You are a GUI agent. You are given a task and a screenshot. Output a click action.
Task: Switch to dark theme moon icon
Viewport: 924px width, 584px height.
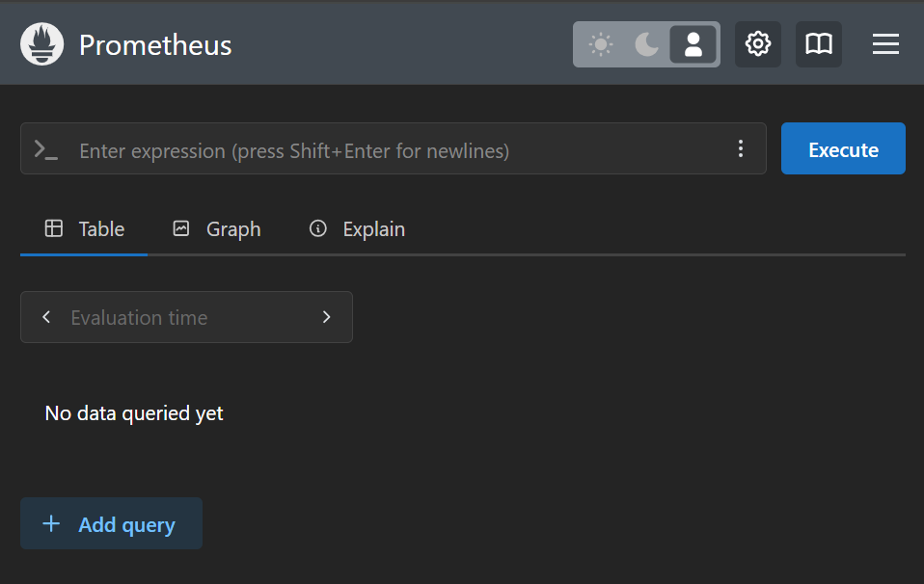tap(646, 44)
